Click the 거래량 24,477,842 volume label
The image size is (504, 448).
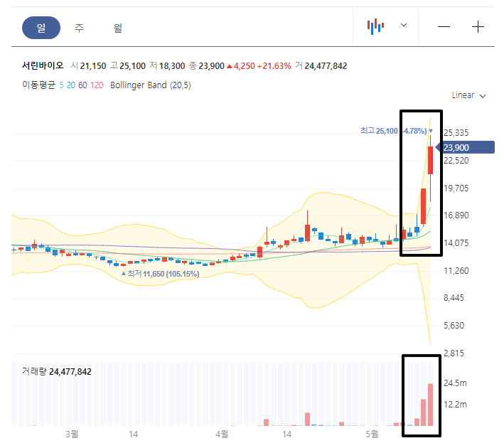click(x=57, y=372)
